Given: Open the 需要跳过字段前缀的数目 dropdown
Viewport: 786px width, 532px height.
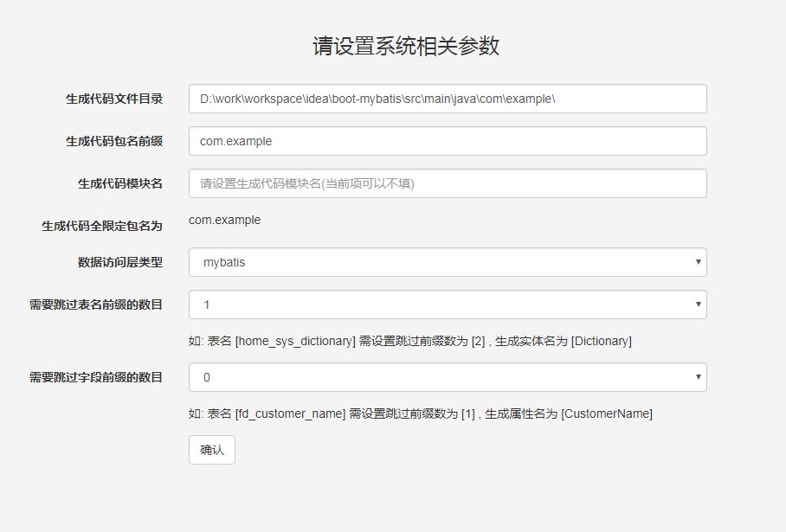Looking at the screenshot, I should point(448,377).
